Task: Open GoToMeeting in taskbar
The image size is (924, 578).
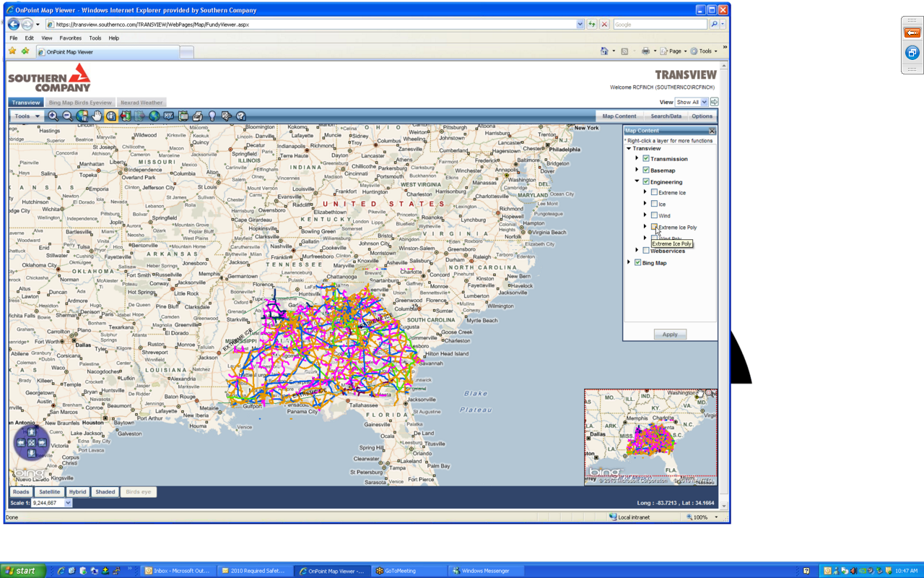Action: click(408, 571)
